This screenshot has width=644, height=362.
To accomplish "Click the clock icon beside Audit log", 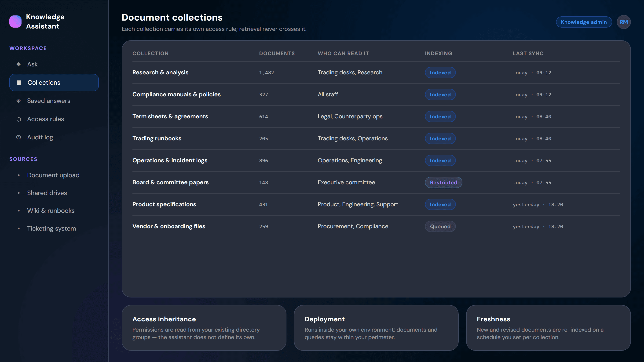I will pos(18,137).
